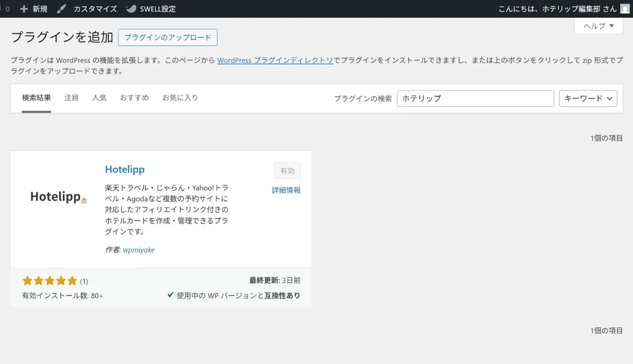Open the キーワード search type dropdown

588,99
